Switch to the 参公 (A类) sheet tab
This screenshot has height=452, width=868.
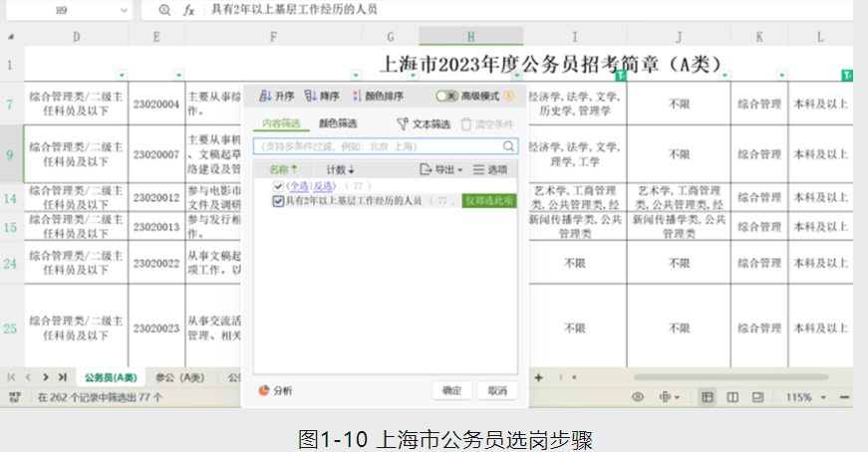pos(179,377)
